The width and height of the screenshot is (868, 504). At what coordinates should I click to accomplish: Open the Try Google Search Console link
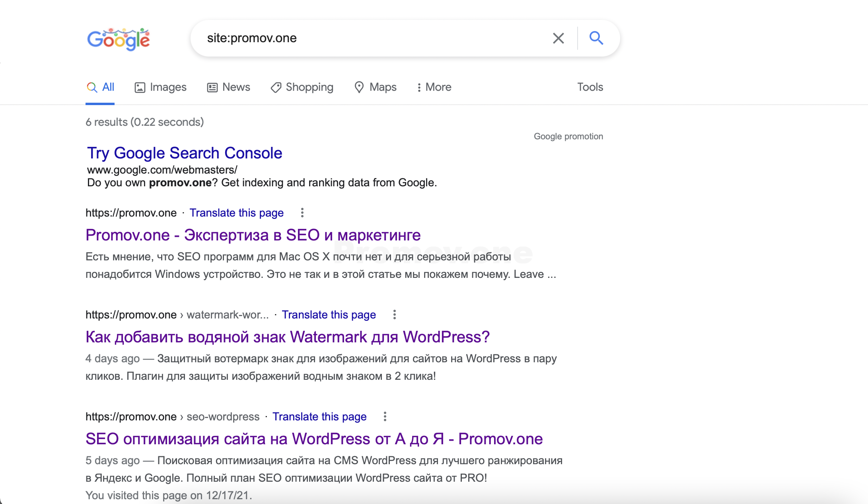tap(185, 153)
